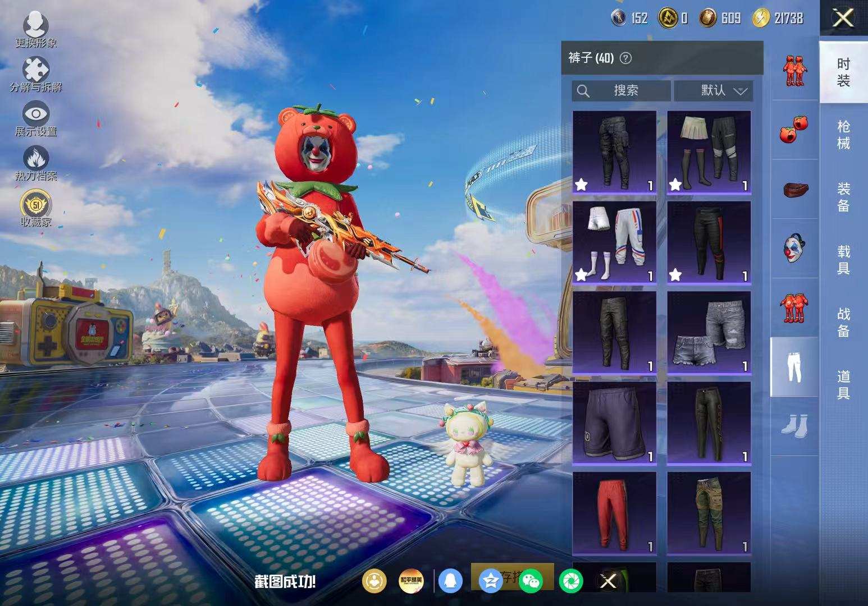868x606 pixels.
Task: Click the silver key currency icon showing 152
Action: (618, 18)
